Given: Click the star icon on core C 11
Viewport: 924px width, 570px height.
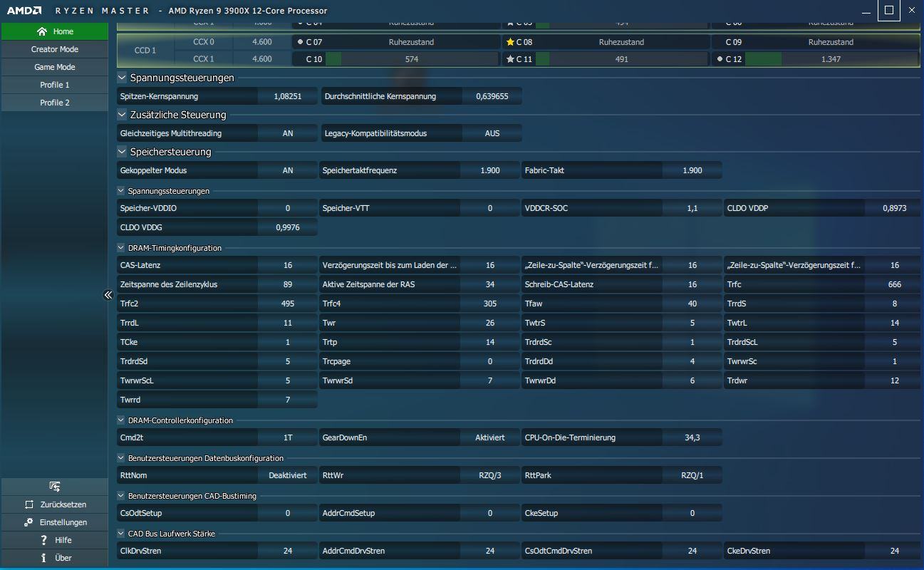Looking at the screenshot, I should click(x=510, y=59).
